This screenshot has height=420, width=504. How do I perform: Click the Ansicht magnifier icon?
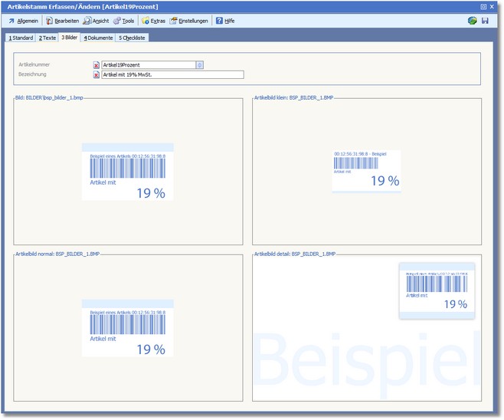pos(87,21)
